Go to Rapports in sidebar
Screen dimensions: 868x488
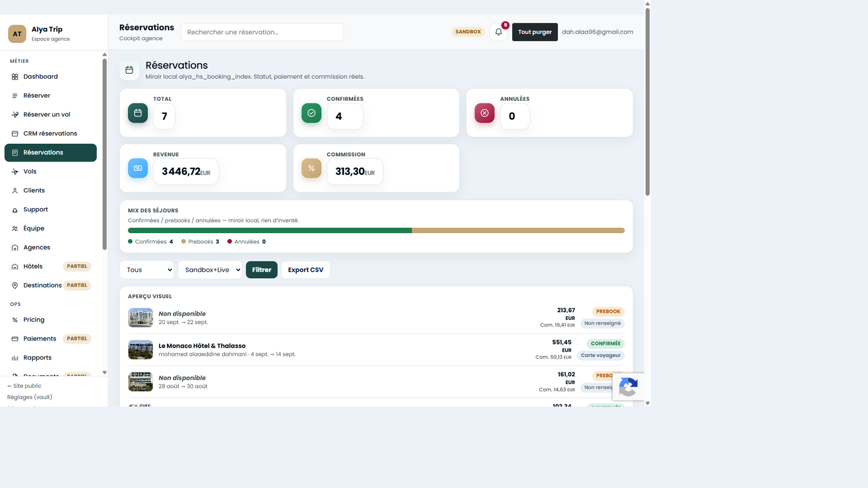coord(50,358)
